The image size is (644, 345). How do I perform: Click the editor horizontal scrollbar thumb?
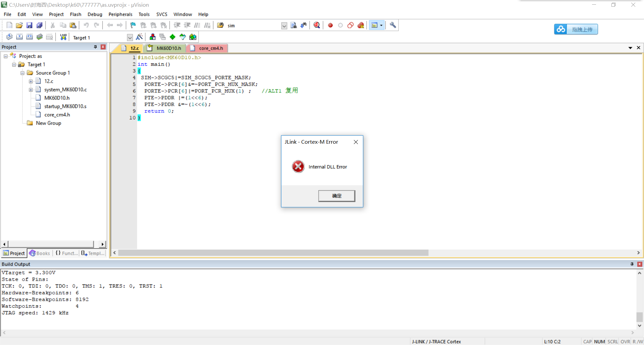coord(273,253)
